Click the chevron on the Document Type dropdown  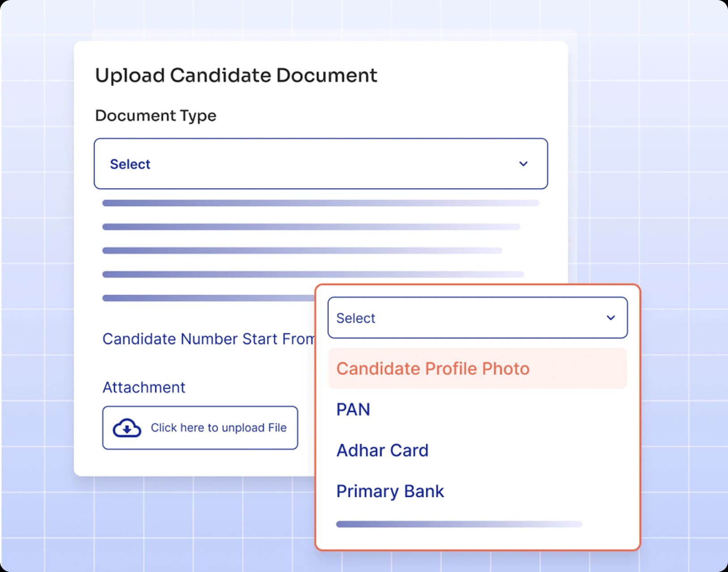point(524,164)
